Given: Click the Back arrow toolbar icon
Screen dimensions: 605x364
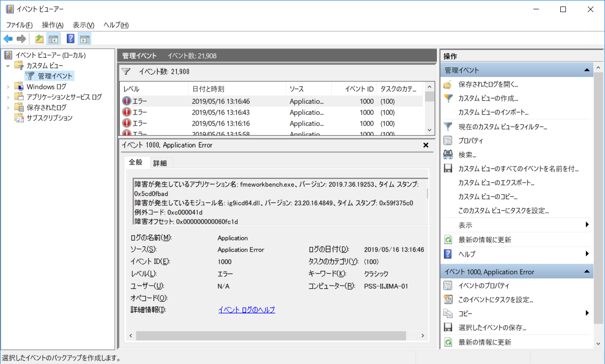Looking at the screenshot, I should pyautogui.click(x=8, y=39).
